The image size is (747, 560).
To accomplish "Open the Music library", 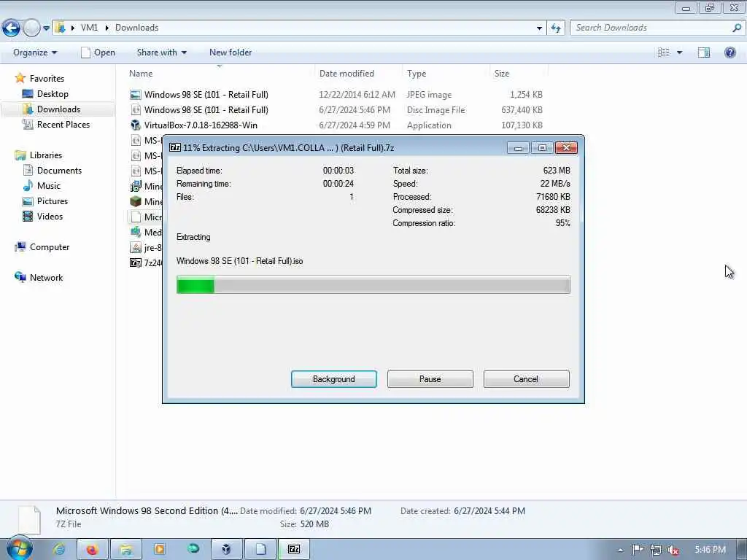I will click(x=49, y=186).
